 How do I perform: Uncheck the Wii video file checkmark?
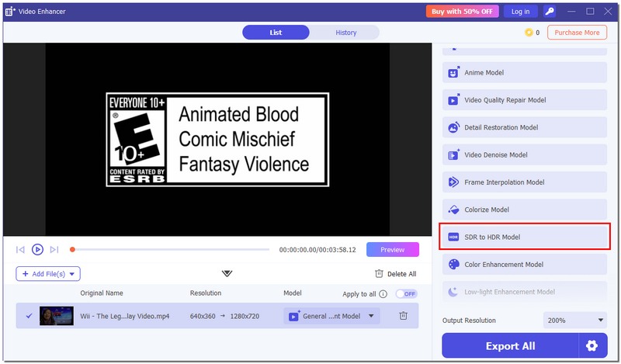tap(29, 316)
